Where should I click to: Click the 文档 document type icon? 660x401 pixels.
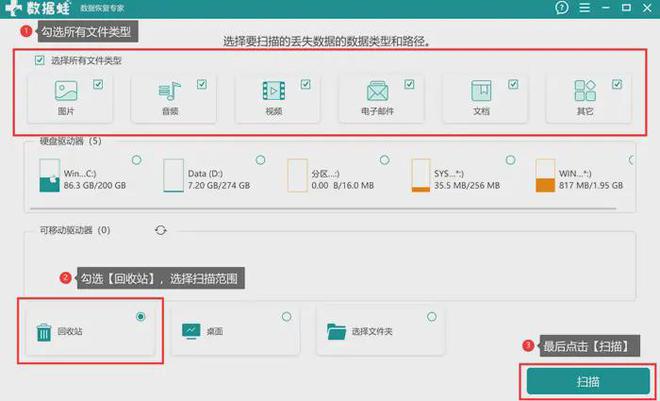click(x=481, y=90)
